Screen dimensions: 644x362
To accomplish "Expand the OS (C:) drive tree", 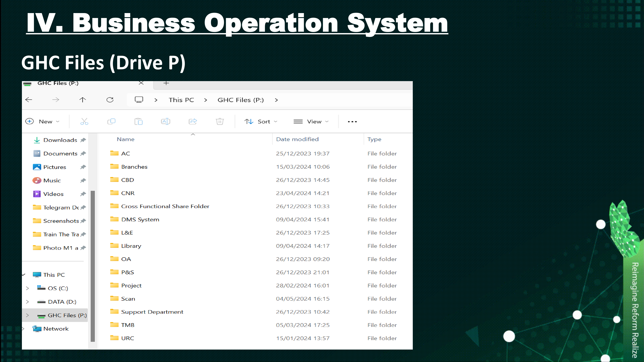I will click(x=27, y=288).
